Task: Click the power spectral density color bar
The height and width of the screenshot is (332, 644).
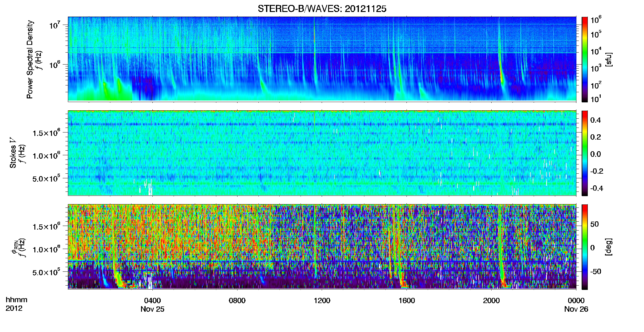Action: 585,59
